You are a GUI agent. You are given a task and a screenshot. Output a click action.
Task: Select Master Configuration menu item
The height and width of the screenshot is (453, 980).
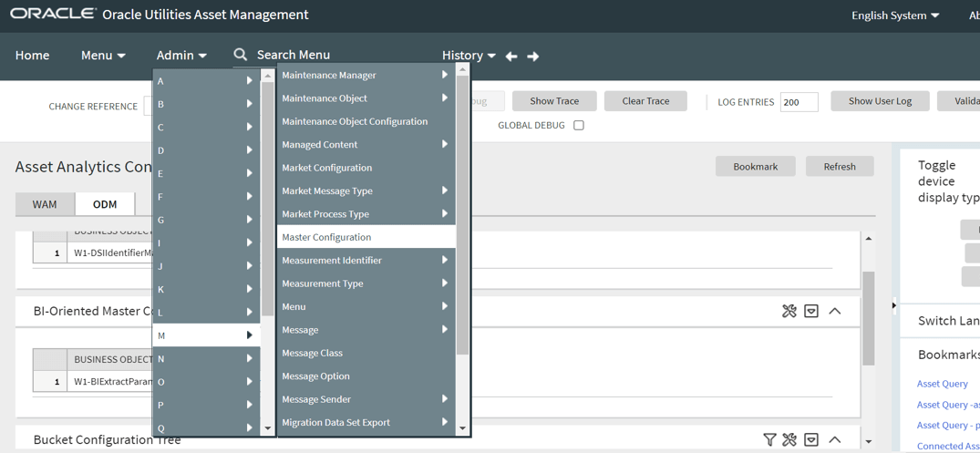click(x=366, y=237)
